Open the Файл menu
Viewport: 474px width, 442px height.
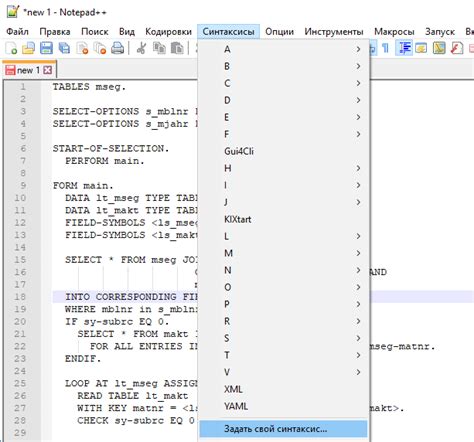(17, 32)
